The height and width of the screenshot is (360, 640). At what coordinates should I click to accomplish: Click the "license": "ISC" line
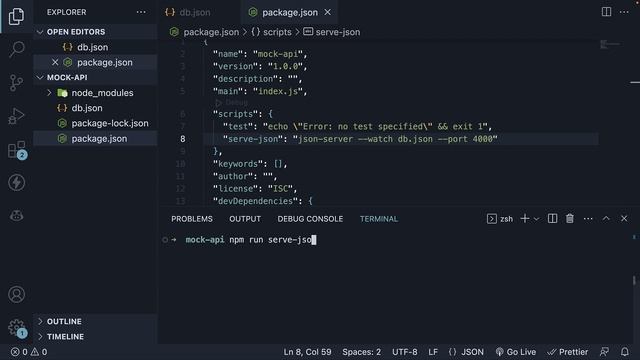255,189
